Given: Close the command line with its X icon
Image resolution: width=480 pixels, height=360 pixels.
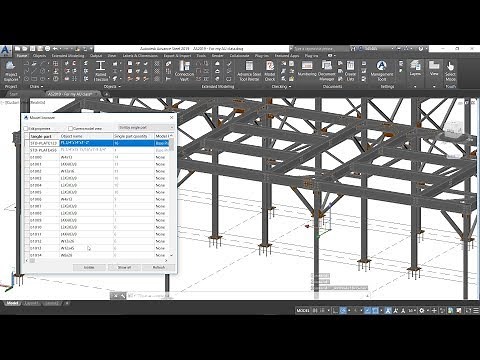Looking at the screenshot, I should (x=115, y=295).
